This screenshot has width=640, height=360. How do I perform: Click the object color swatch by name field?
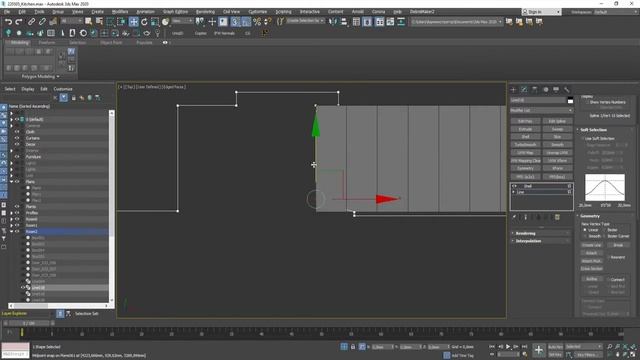tap(570, 100)
